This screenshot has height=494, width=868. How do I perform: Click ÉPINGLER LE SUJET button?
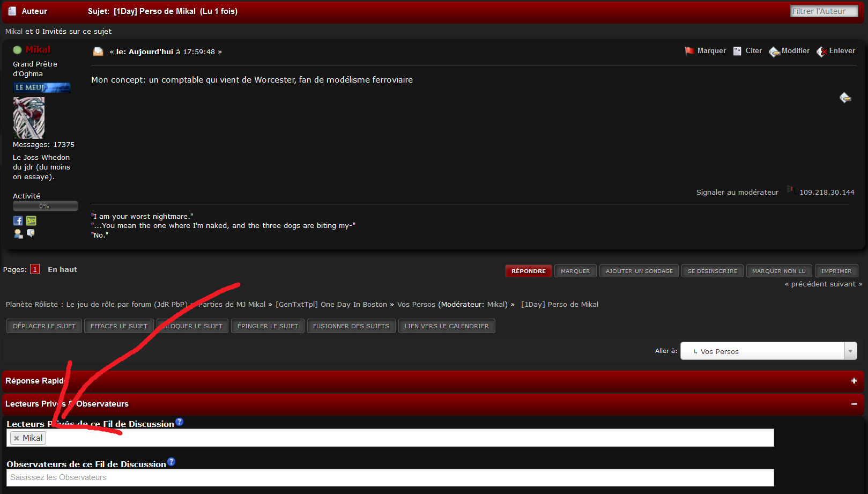268,326
